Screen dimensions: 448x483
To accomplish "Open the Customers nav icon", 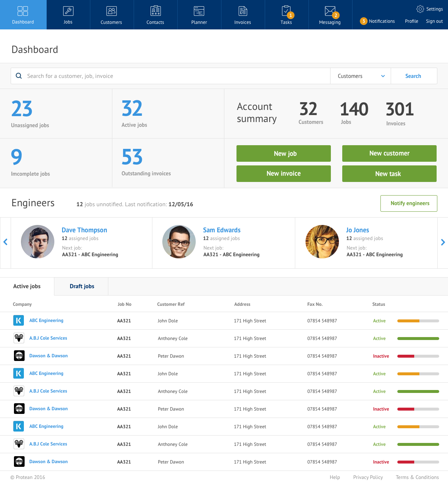I will point(111,11).
